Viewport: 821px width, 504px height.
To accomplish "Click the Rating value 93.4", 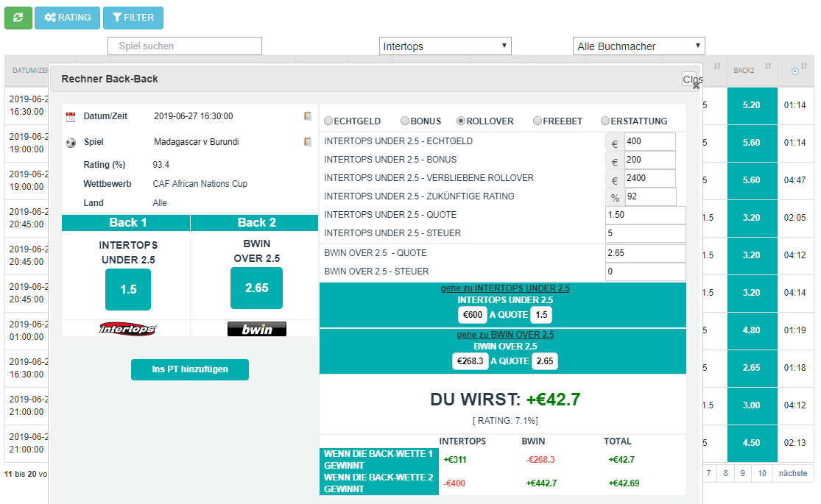I will [161, 165].
